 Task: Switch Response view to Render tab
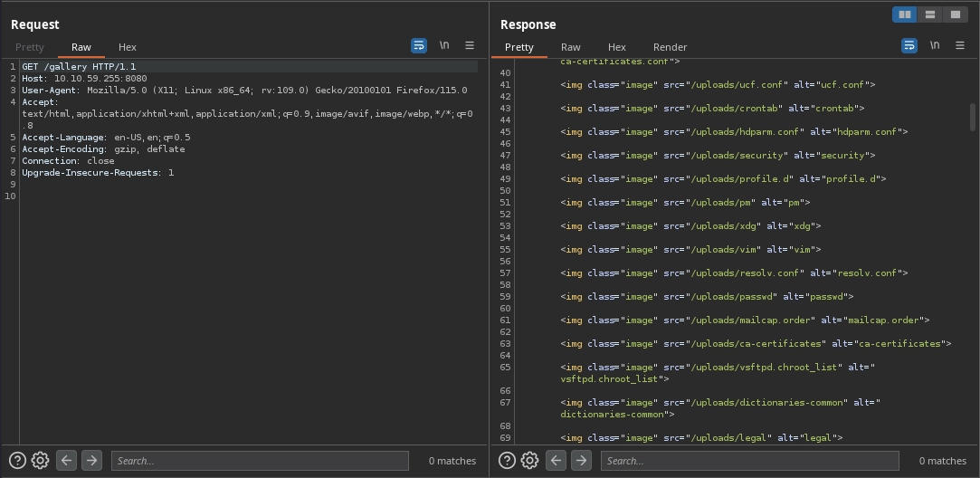(670, 47)
